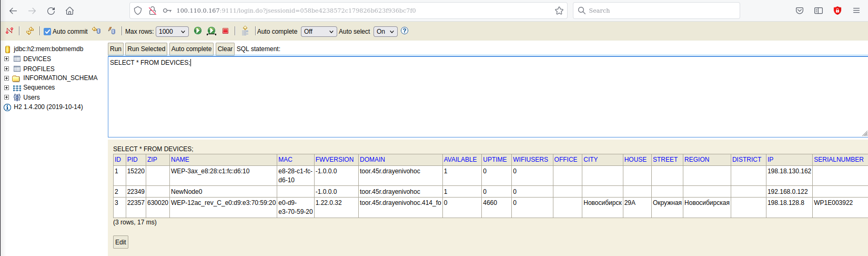Toggle the Auto commit checkbox
This screenshot has height=256, width=868.
click(x=47, y=32)
